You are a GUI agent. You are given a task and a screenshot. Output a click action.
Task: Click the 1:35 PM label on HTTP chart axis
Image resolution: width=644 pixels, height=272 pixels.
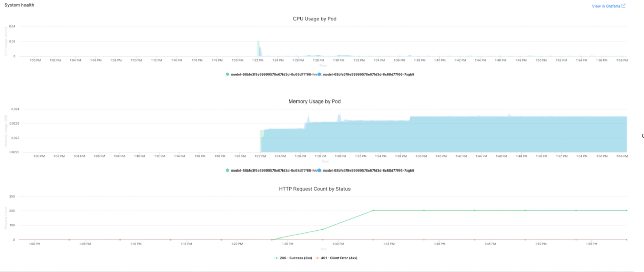[x=389, y=244]
